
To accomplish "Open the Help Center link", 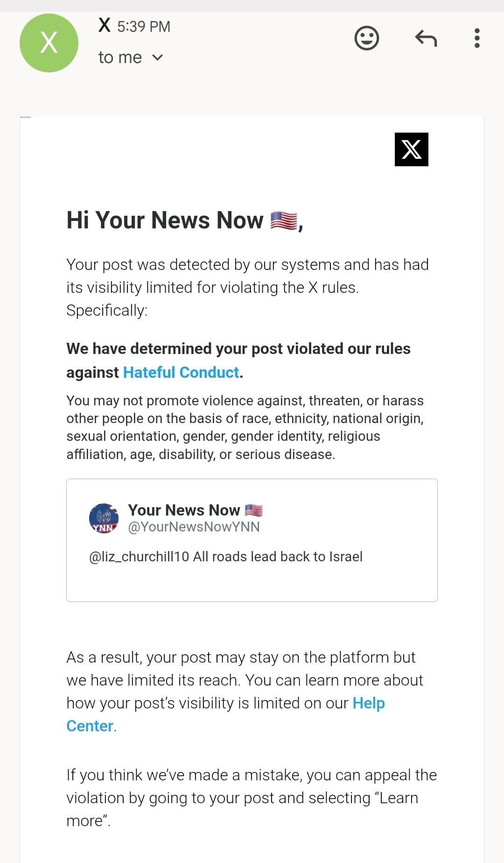I will click(225, 714).
